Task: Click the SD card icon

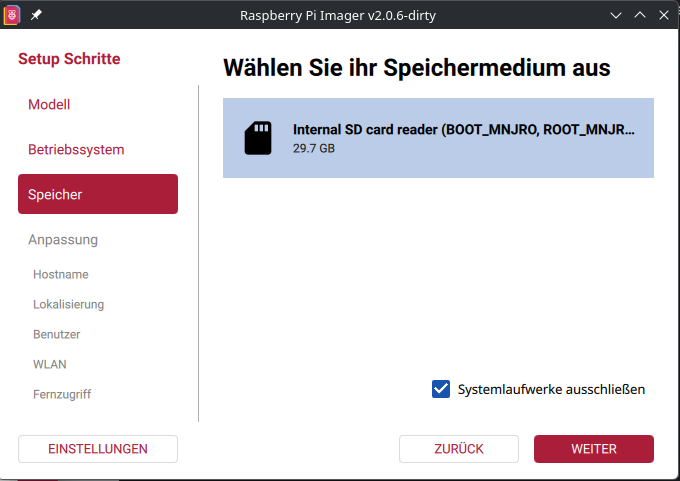Action: pyautogui.click(x=258, y=138)
